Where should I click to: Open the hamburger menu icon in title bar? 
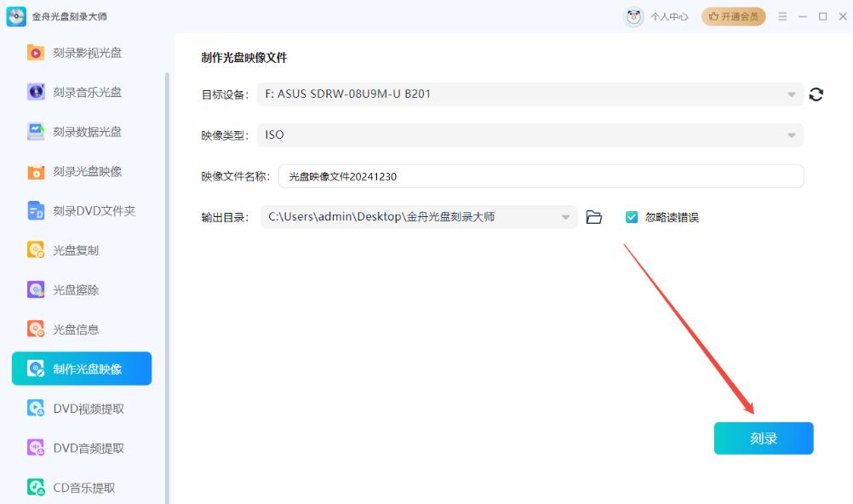pos(782,17)
